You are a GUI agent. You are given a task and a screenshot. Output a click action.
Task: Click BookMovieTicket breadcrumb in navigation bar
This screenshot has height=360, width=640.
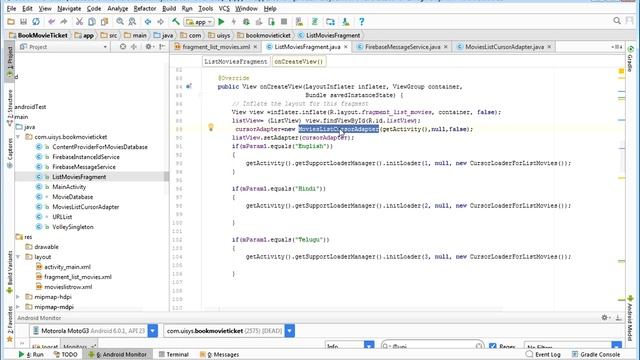click(x=38, y=36)
